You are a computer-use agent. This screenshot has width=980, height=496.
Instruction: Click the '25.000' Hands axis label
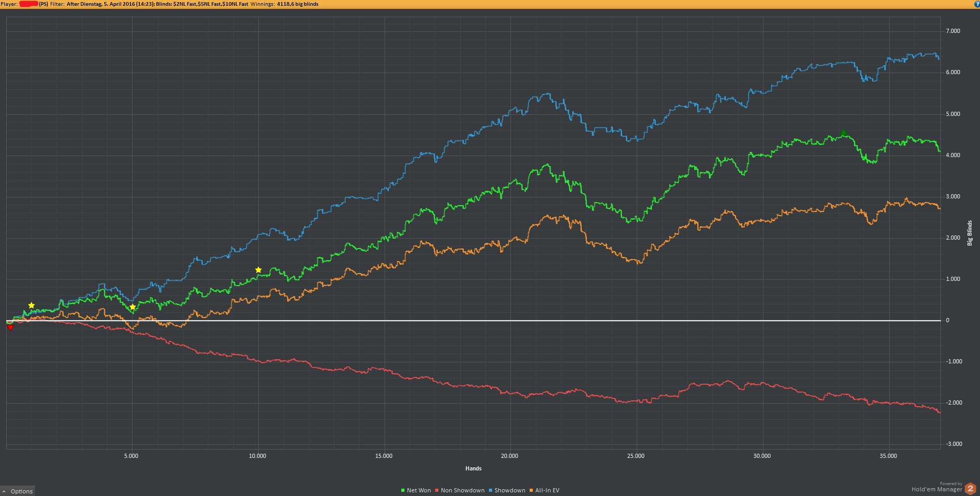[x=636, y=456]
